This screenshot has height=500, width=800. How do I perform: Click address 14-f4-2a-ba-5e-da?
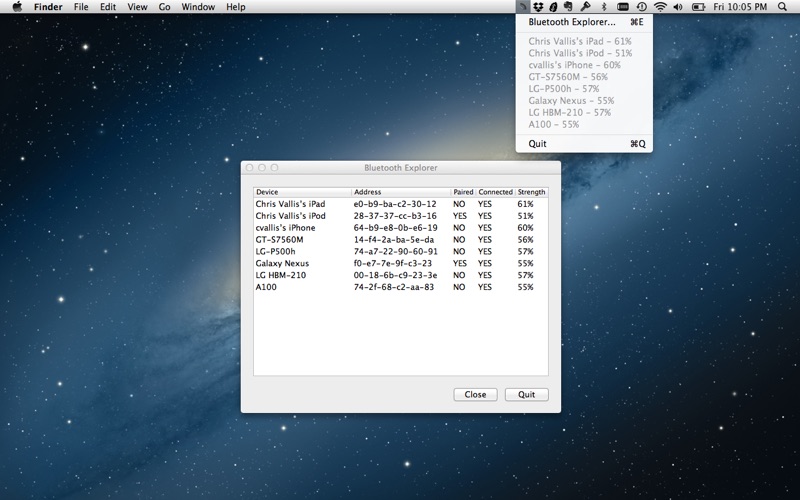[394, 239]
